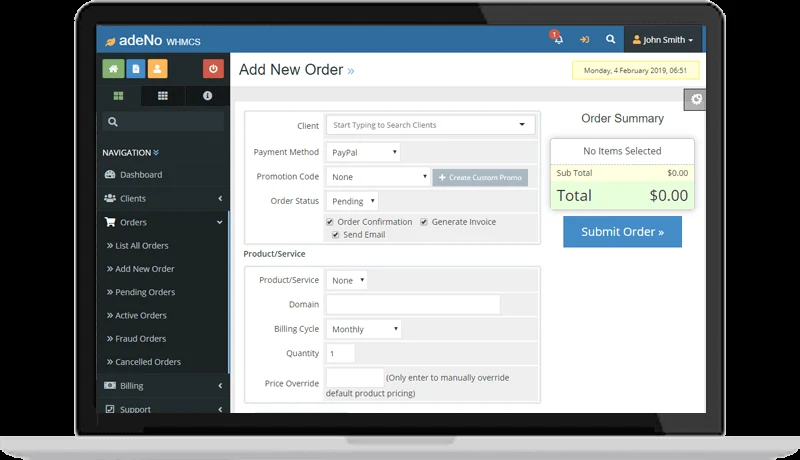Open the John Smith user menu
Screen dimensions: 800x460
tap(662, 39)
